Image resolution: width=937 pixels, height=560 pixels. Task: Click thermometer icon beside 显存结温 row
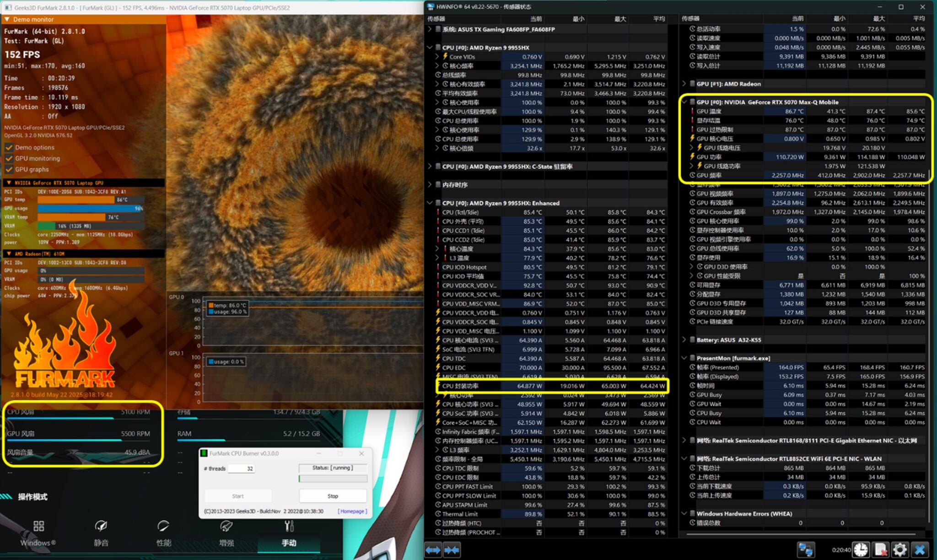[693, 120]
